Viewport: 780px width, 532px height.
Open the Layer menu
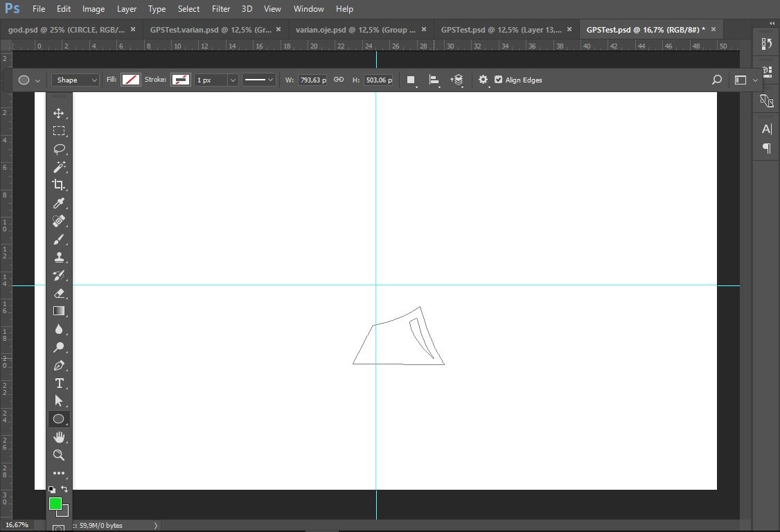click(127, 9)
